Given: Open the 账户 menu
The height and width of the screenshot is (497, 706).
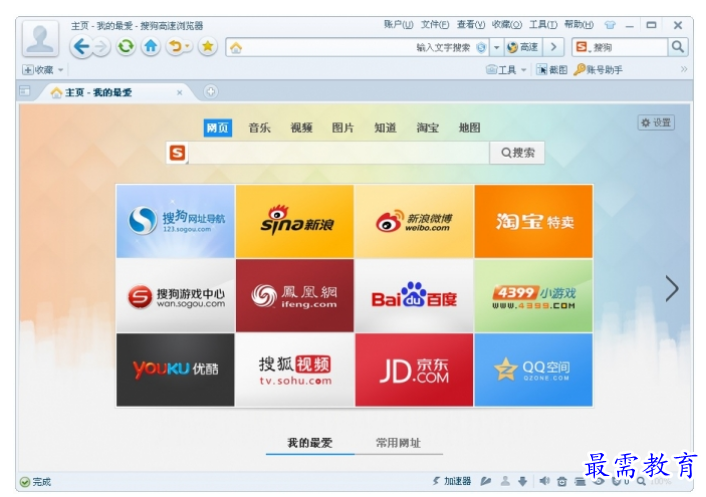Looking at the screenshot, I should tap(398, 25).
